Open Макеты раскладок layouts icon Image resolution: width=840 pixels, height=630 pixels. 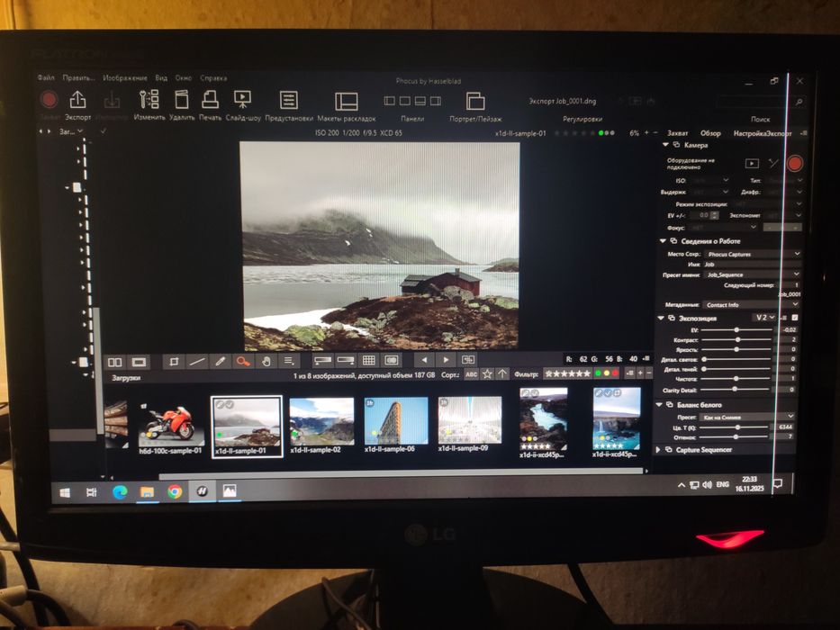346,101
